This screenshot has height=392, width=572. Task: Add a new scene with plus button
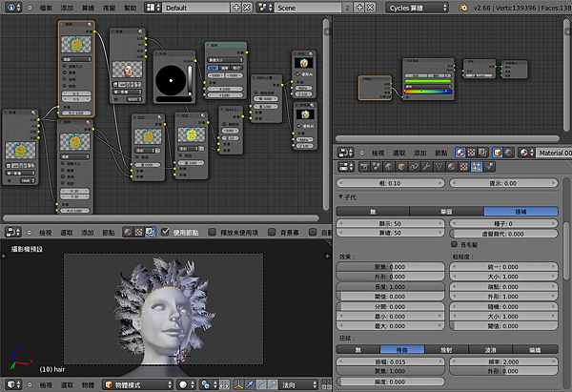359,8
